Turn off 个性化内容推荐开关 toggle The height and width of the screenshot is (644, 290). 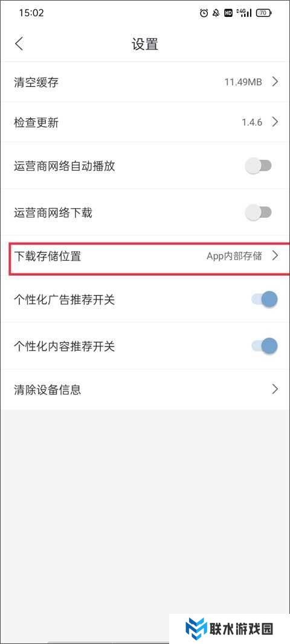pos(265,346)
